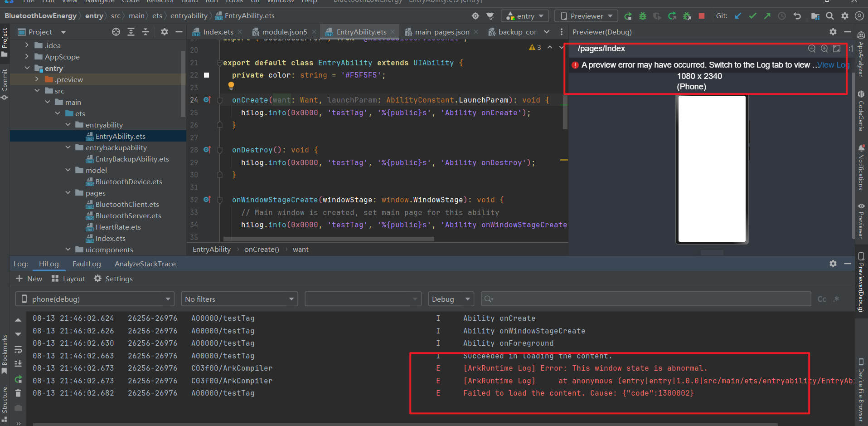Toggle the regex filter button
This screenshot has width=868, height=426.
(x=837, y=299)
